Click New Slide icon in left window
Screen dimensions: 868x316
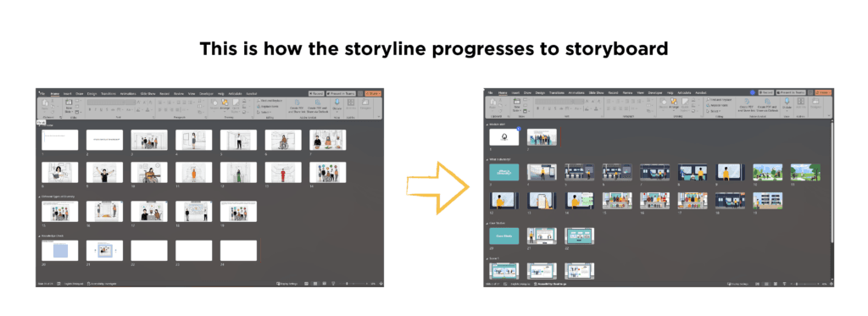pyautogui.click(x=69, y=102)
